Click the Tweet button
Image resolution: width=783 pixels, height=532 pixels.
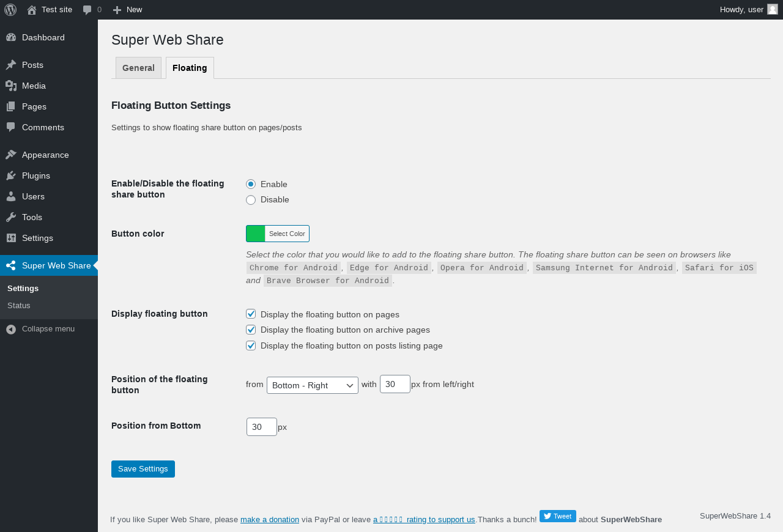558,516
